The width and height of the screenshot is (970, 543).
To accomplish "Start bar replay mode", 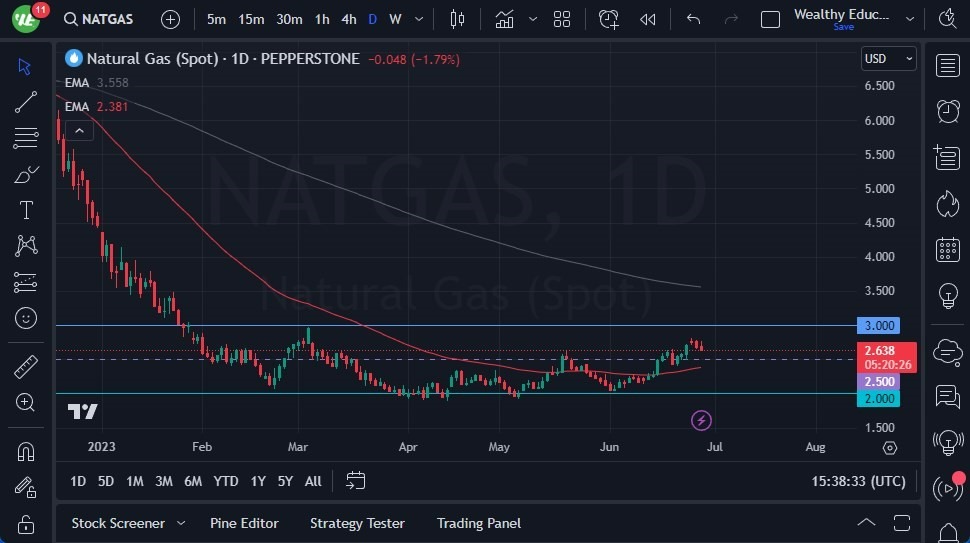I will [x=648, y=19].
